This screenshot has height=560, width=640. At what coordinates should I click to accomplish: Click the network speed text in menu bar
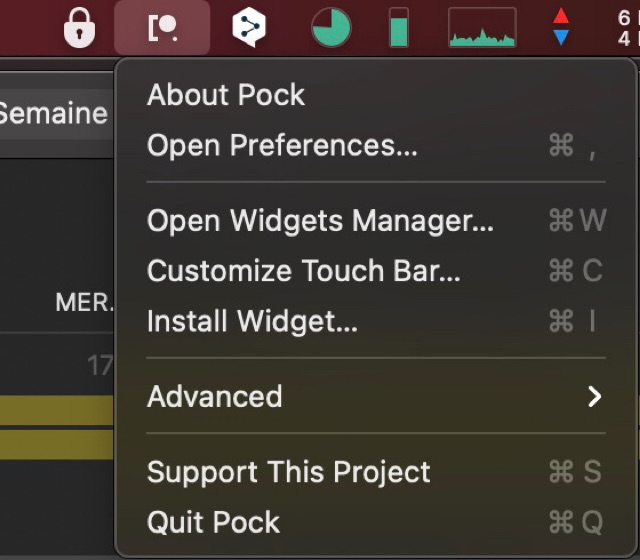coord(626,28)
